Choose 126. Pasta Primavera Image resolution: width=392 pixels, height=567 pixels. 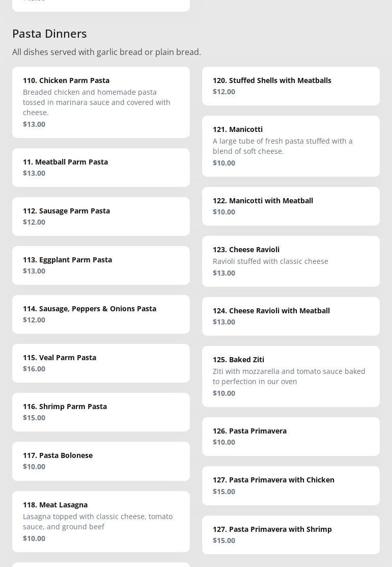click(x=291, y=436)
